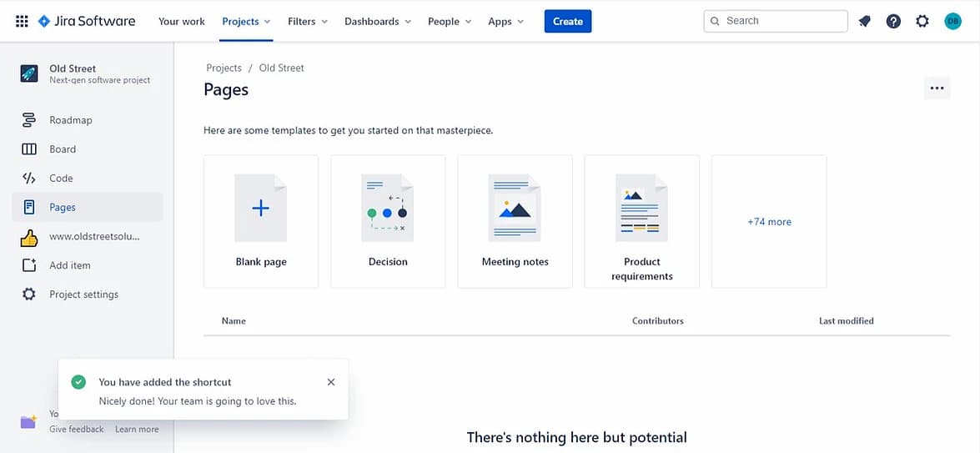
Task: Open the Pages more actions menu
Action: [x=937, y=88]
